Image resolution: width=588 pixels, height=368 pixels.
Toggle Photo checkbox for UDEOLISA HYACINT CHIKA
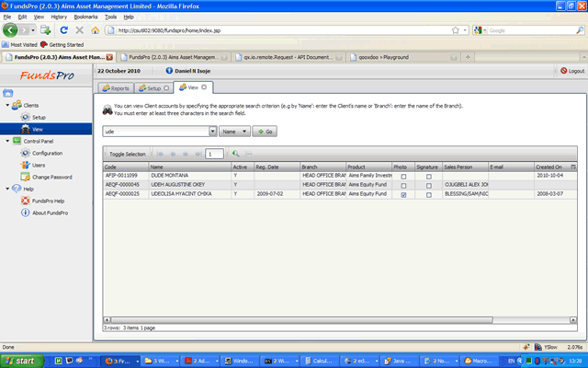click(403, 195)
